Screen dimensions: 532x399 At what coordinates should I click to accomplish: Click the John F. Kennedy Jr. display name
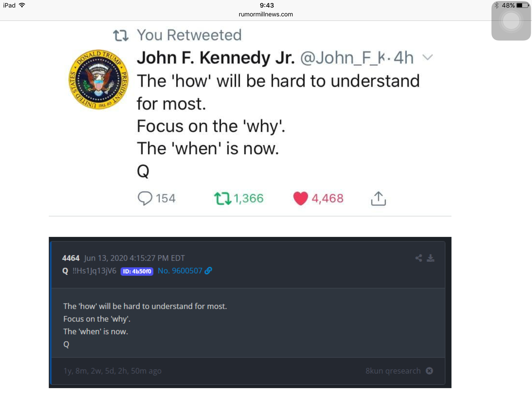pos(216,58)
